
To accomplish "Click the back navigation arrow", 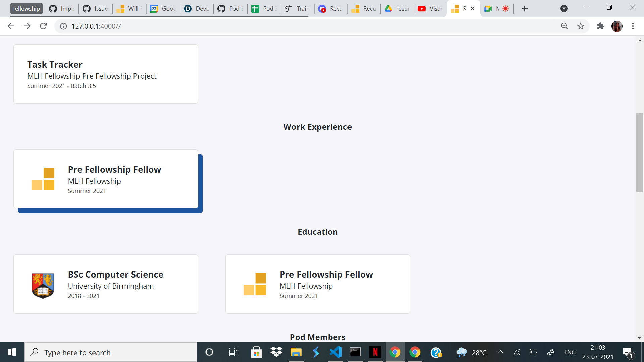I will (x=11, y=26).
